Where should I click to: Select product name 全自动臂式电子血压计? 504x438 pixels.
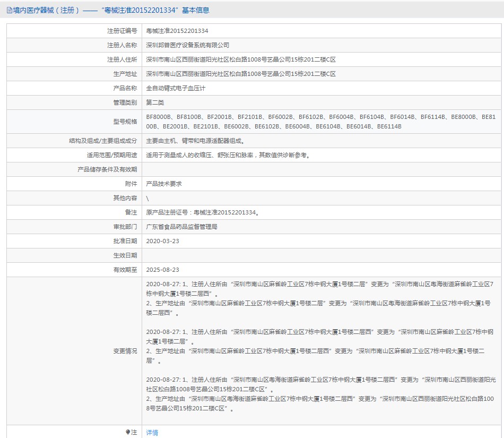(x=176, y=89)
